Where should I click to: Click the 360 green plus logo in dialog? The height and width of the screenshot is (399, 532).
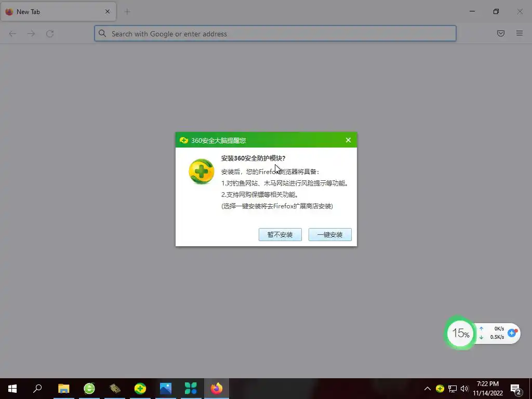click(x=201, y=171)
